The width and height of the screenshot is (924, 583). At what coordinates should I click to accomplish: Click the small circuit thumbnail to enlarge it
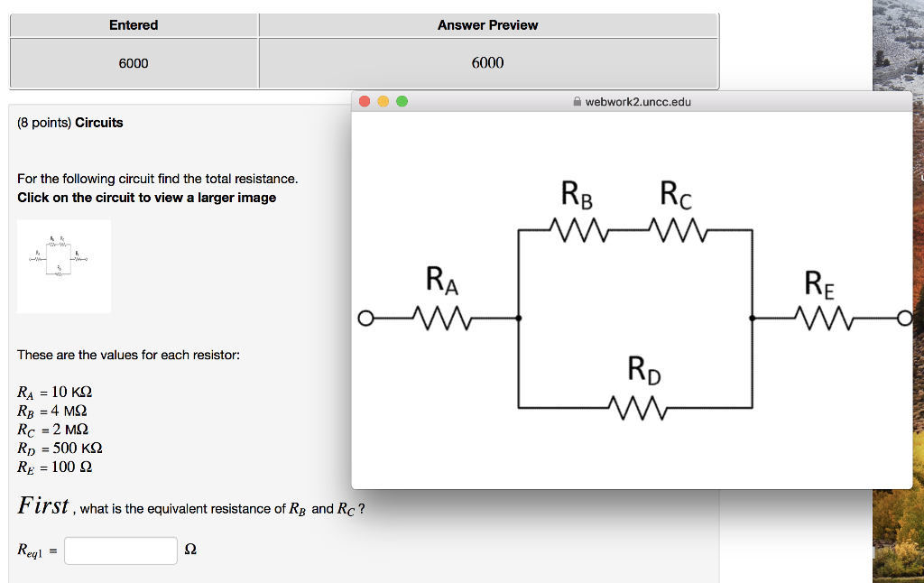(63, 265)
